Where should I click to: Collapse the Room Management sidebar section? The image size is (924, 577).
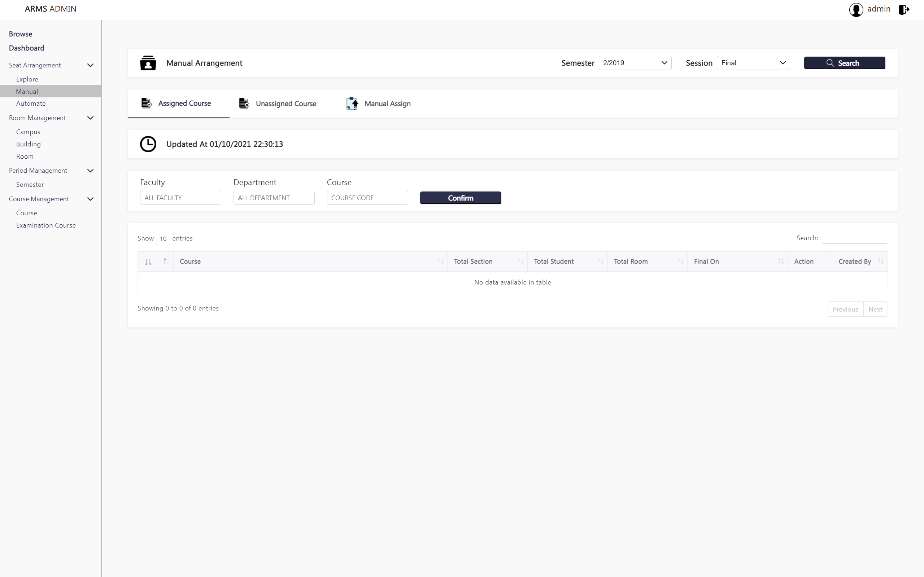pyautogui.click(x=90, y=118)
